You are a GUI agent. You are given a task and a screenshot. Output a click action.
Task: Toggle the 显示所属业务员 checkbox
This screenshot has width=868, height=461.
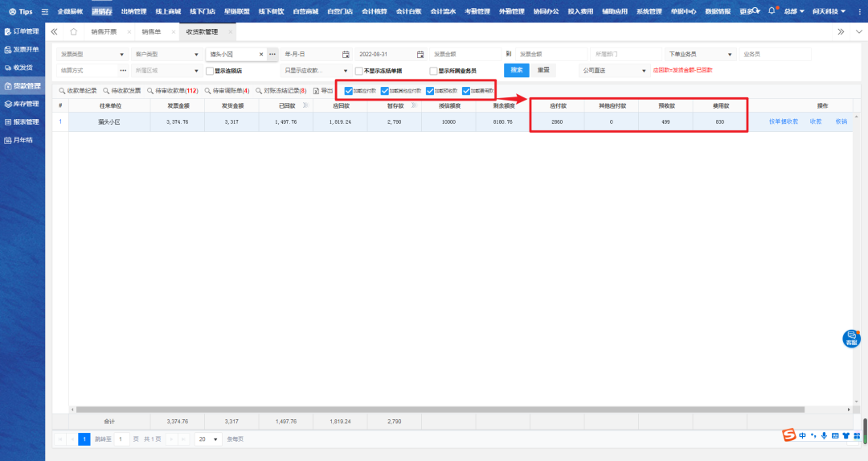[x=433, y=71]
